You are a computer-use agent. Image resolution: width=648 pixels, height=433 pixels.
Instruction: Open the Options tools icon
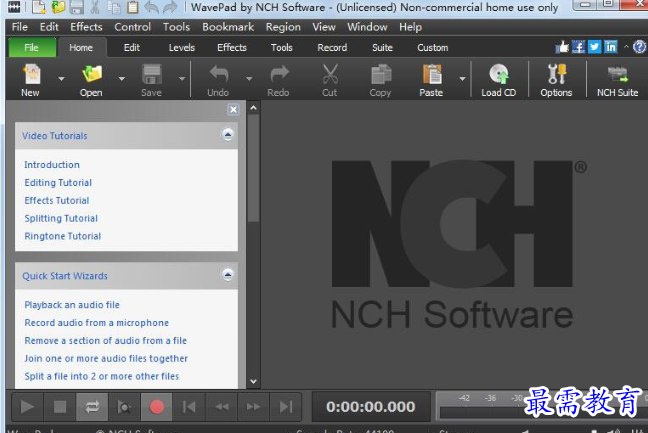pyautogui.click(x=556, y=75)
